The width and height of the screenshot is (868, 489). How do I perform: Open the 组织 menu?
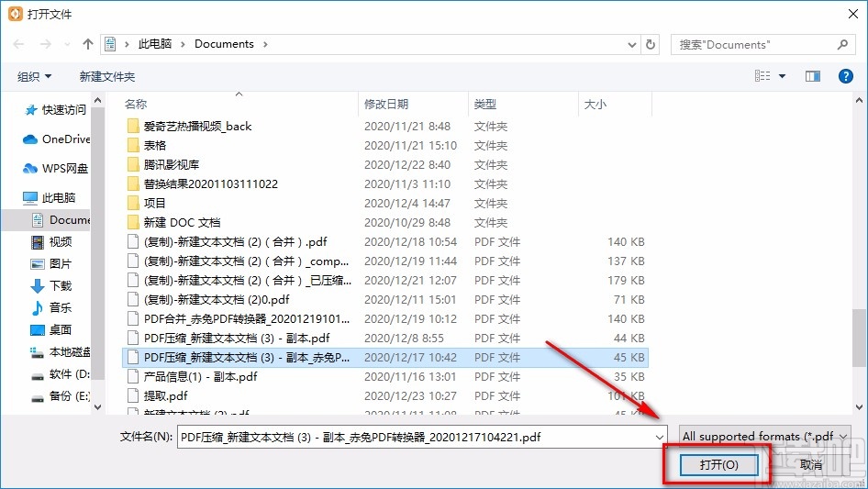(x=34, y=76)
